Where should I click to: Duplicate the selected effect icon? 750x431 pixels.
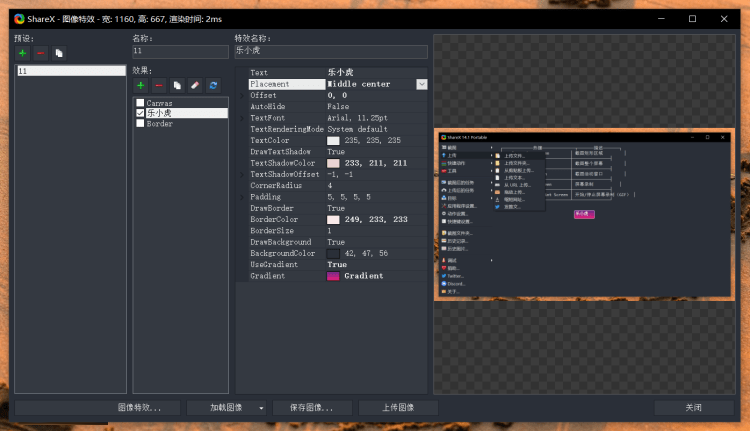(x=177, y=85)
